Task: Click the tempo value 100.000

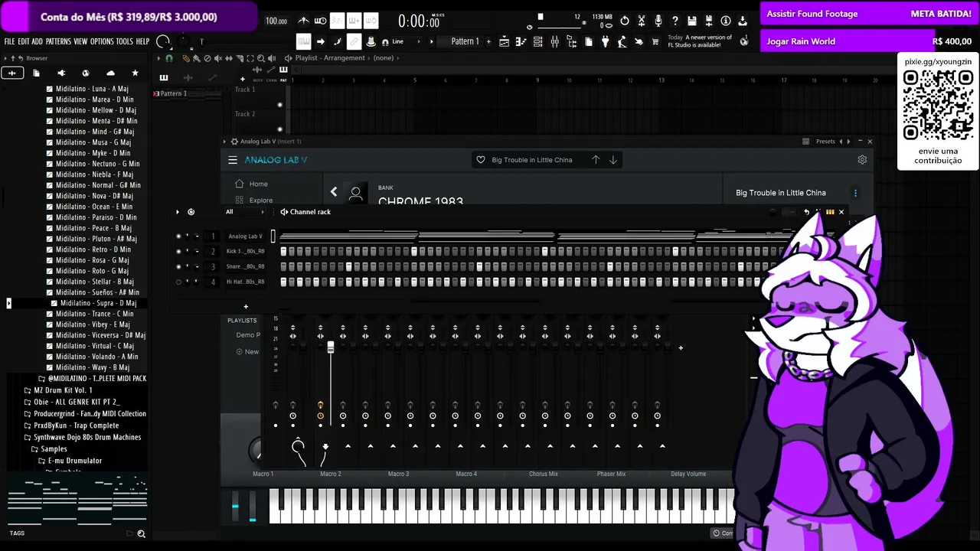Action: [x=276, y=21]
